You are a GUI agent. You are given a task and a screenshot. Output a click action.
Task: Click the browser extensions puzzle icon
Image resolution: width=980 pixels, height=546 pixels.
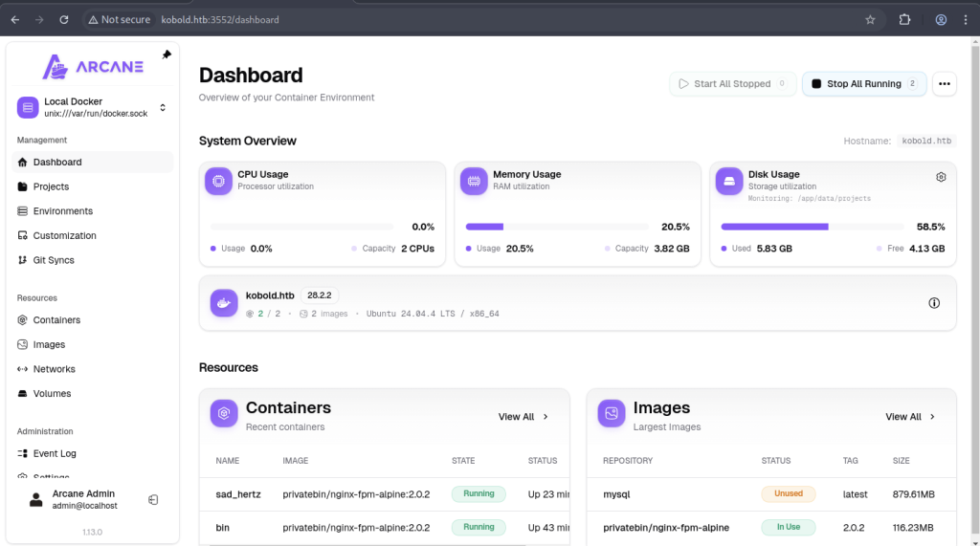(904, 20)
